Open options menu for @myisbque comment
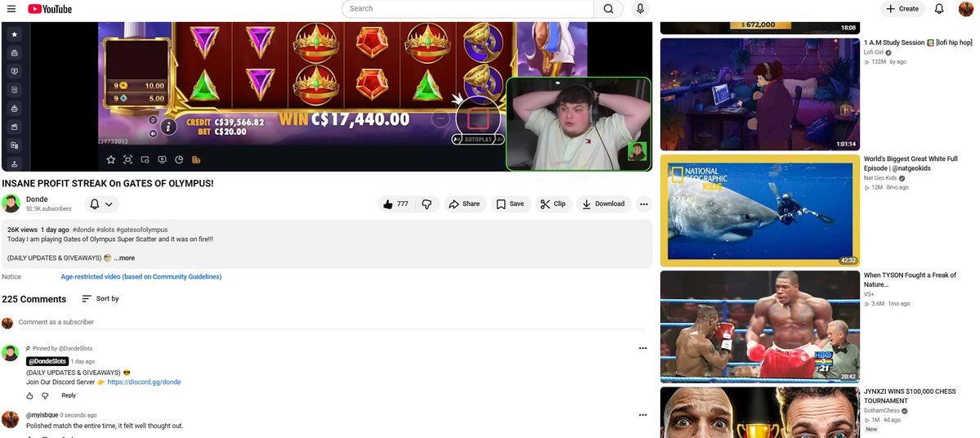The height and width of the screenshot is (438, 980). [642, 415]
